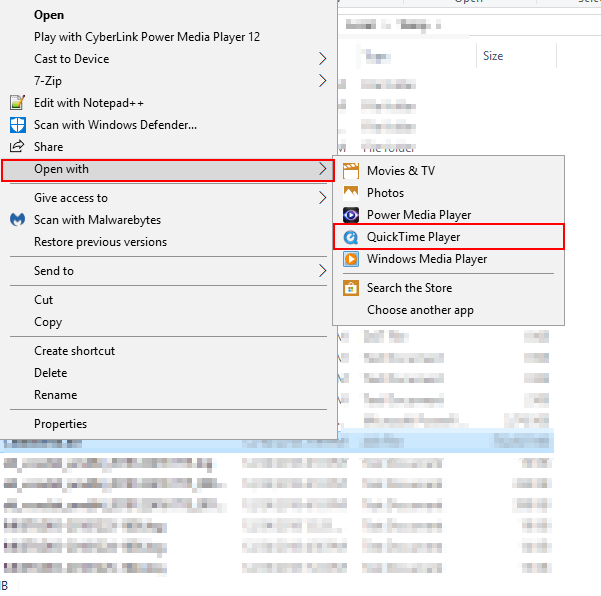Click the QuickTime Player logo icon
Image resolution: width=601 pixels, height=596 pixels.
pos(351,237)
